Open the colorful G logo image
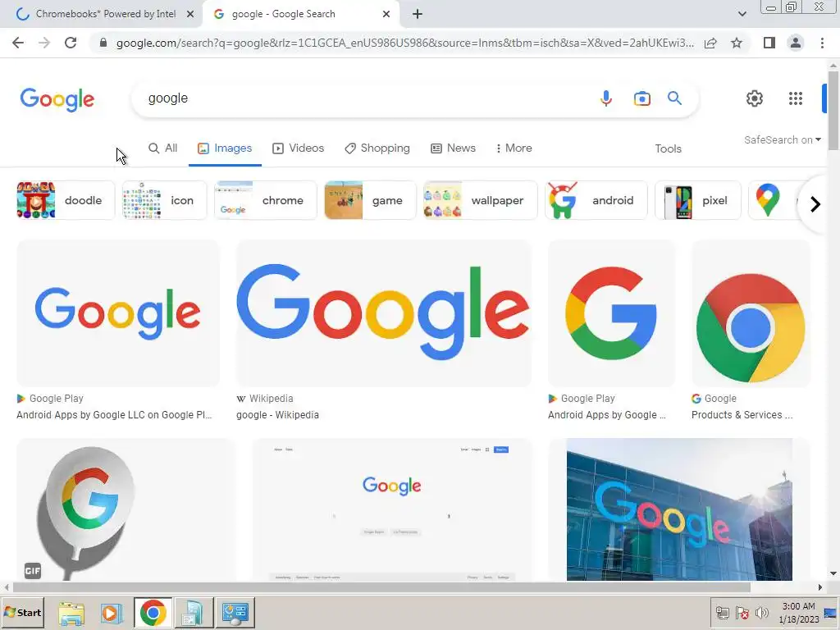 coord(611,313)
